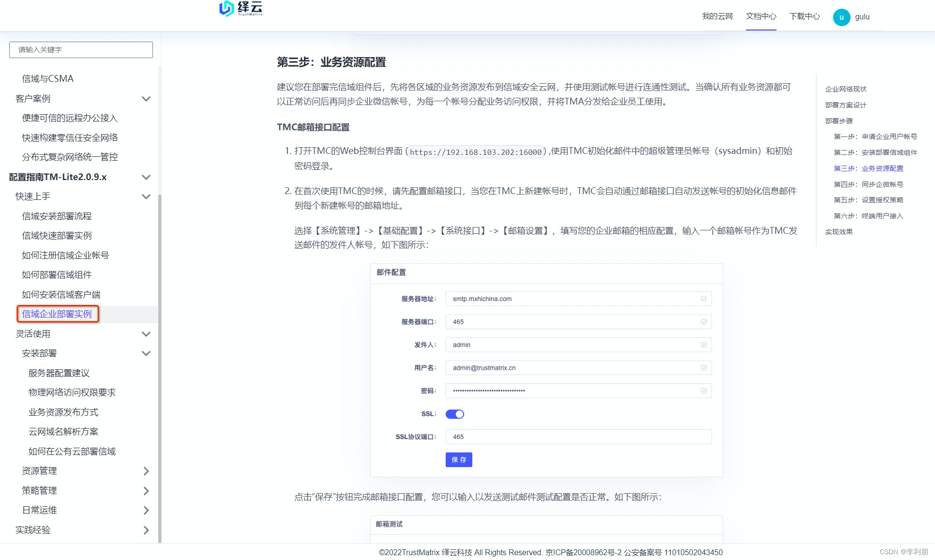The width and height of the screenshot is (935, 560).
Task: Jump to 第二步：安装部署信域组件
Action: 875,152
